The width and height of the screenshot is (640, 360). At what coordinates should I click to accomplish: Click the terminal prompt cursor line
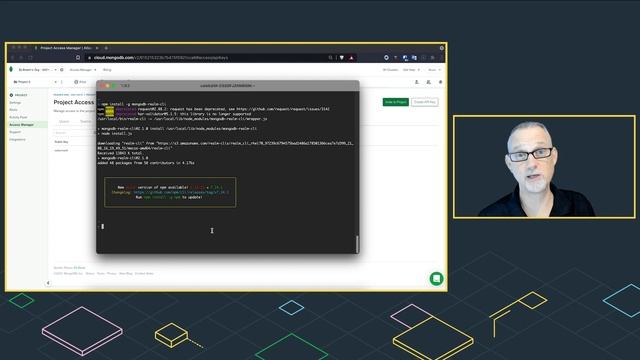(103, 226)
